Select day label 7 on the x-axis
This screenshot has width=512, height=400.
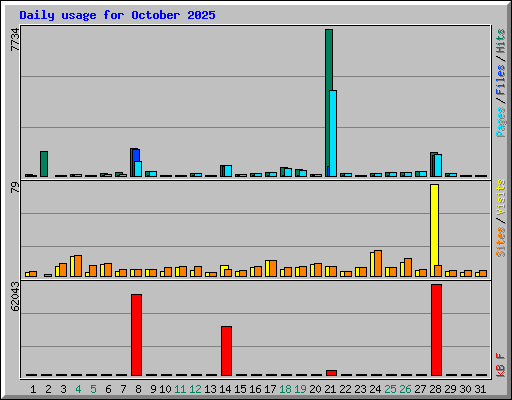pos(123,389)
